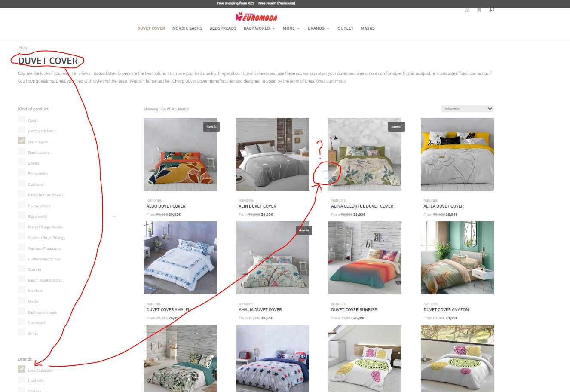Click the search magnifier icon

click(x=492, y=9)
